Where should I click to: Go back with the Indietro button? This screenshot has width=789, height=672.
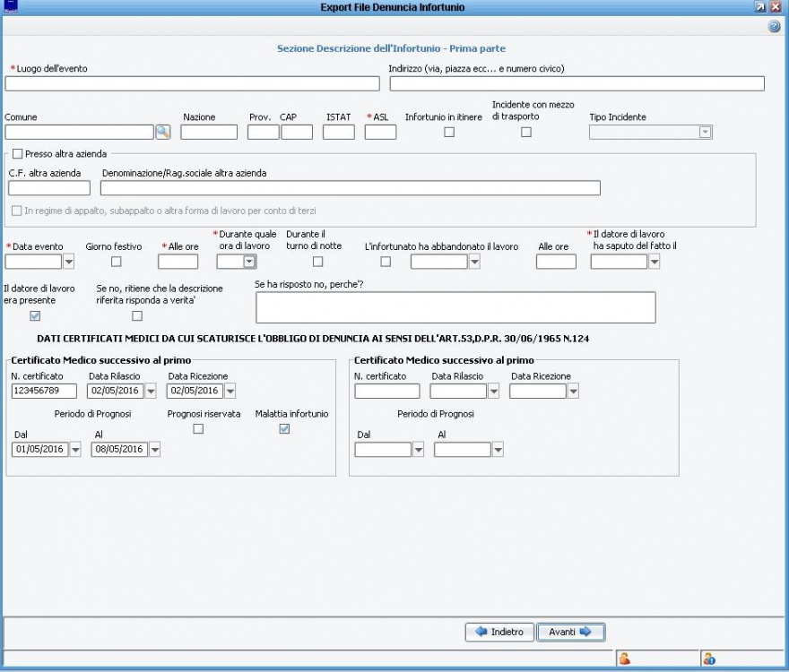tap(499, 632)
